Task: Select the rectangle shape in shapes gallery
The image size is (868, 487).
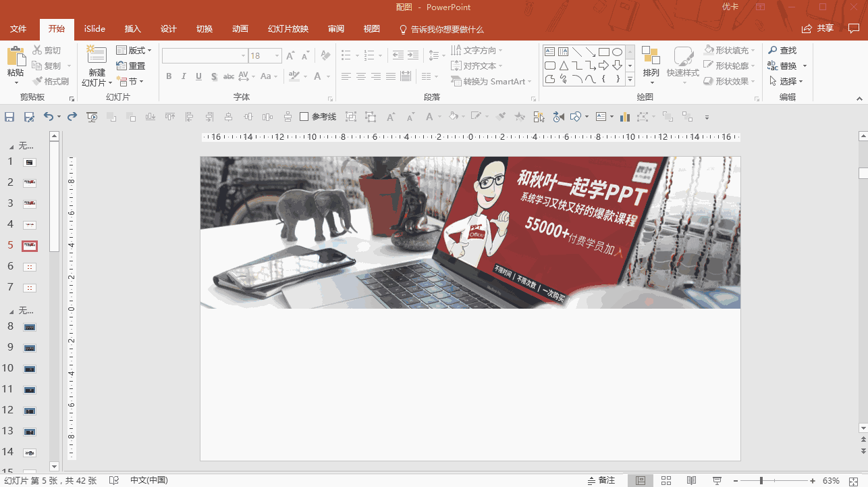Action: point(603,52)
